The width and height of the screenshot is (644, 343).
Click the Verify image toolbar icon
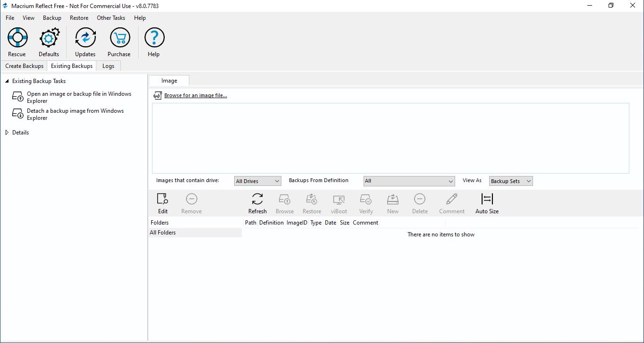366,199
